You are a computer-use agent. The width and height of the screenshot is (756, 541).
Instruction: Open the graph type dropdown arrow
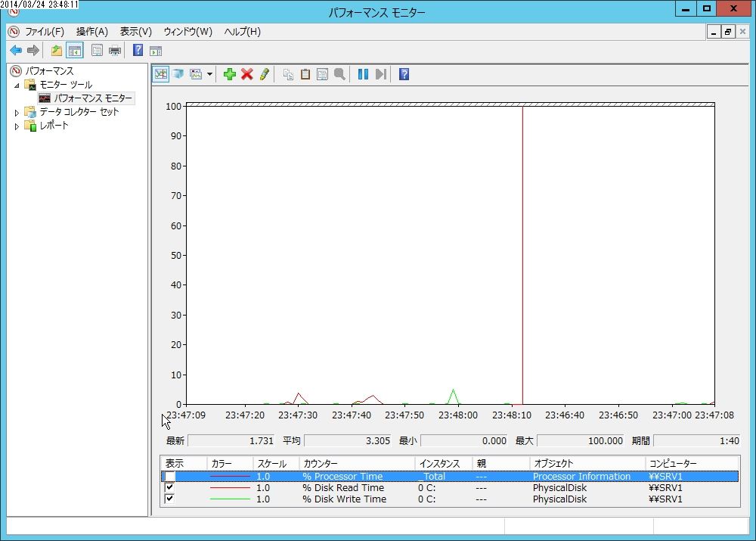tap(209, 74)
